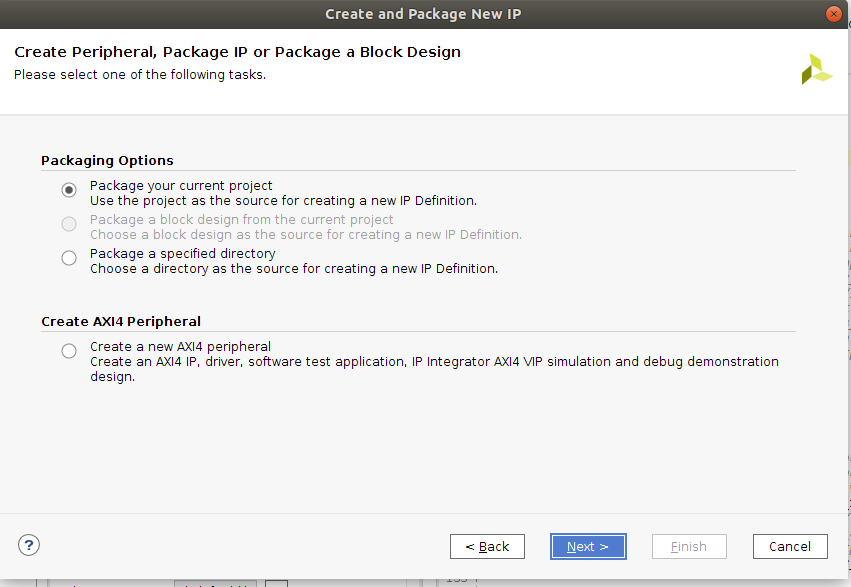Choose the Package a specified directory radio button
Image resolution: width=851 pixels, height=587 pixels.
point(69,258)
